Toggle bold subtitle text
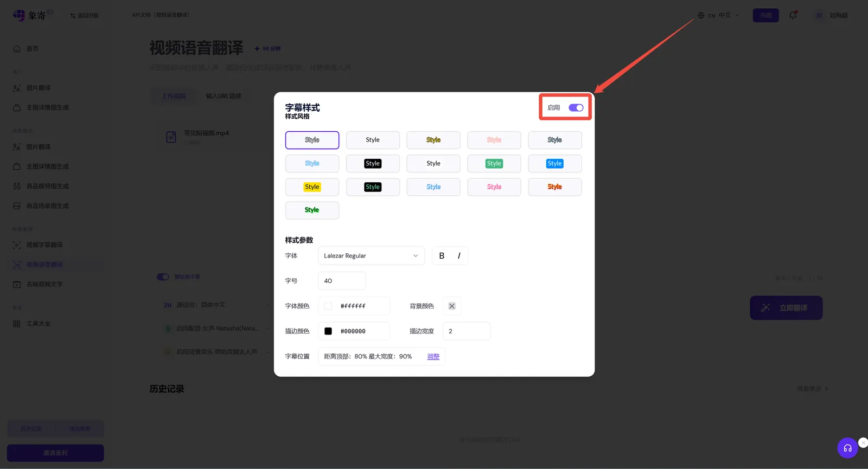The width and height of the screenshot is (868, 469). tap(442, 256)
